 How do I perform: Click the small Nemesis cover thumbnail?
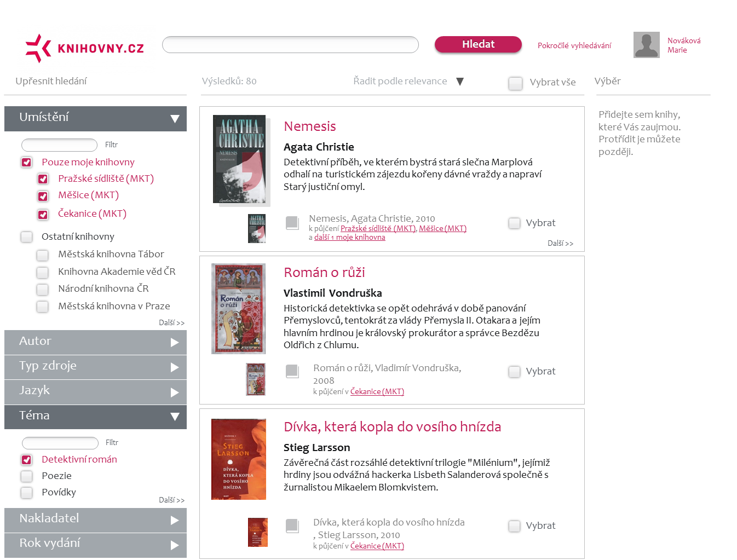click(x=257, y=228)
